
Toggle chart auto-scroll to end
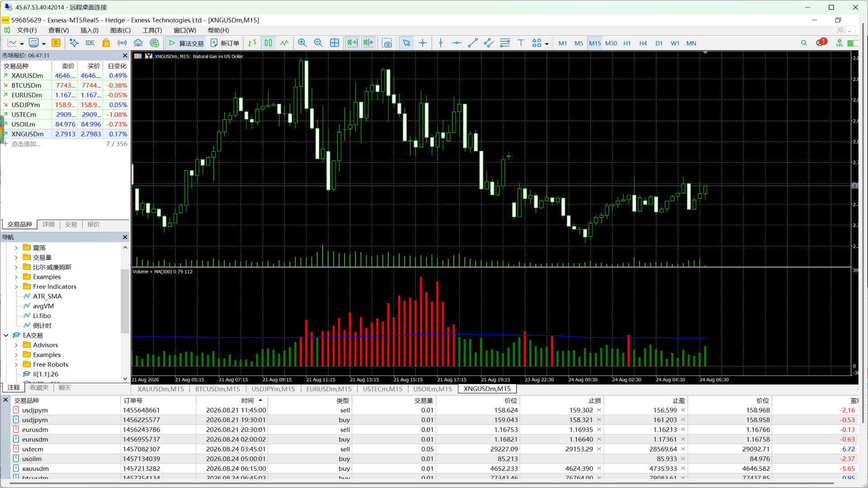(352, 43)
